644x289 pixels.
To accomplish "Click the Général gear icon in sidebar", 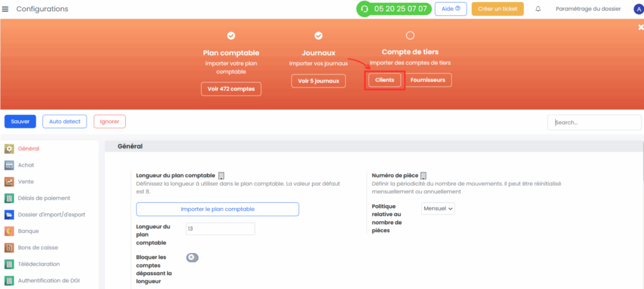I will point(9,149).
